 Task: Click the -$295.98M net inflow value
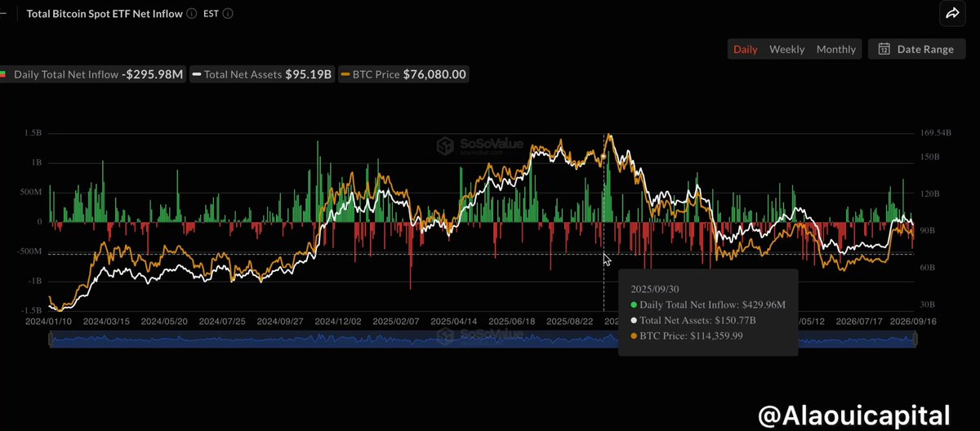pyautogui.click(x=152, y=74)
